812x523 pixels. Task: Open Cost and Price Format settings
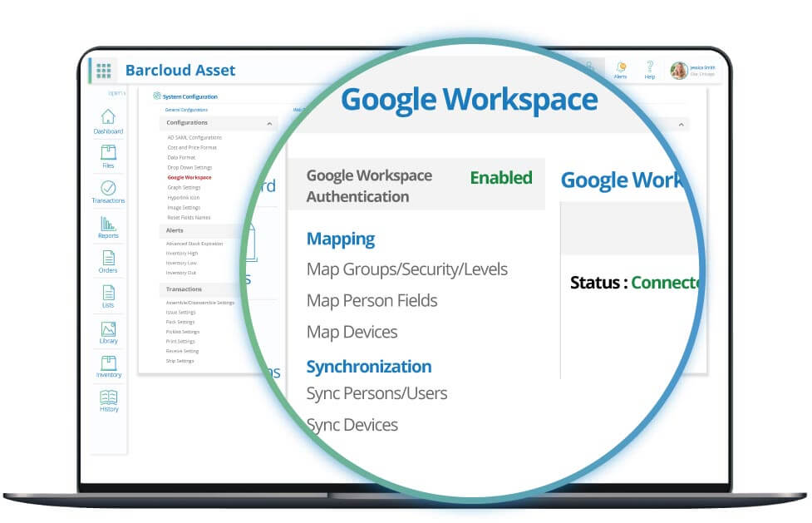click(192, 148)
